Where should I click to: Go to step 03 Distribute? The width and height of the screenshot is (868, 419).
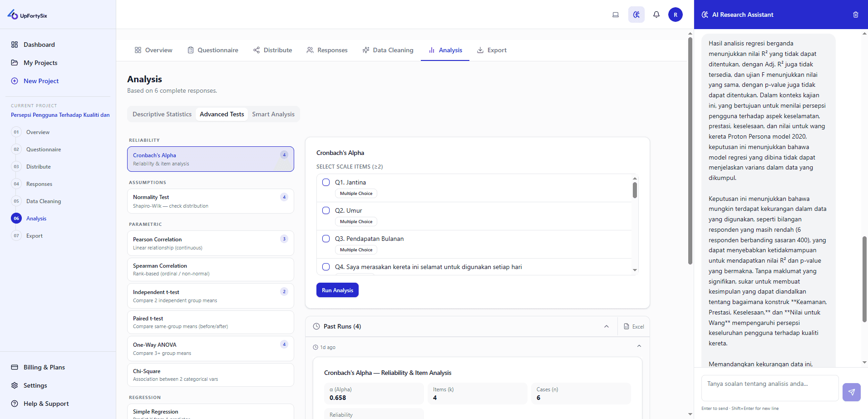point(31,167)
